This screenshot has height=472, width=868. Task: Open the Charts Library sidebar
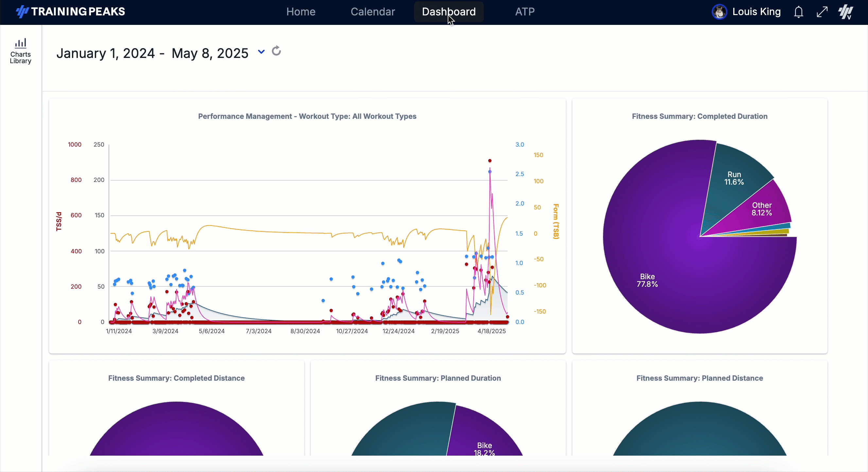pyautogui.click(x=21, y=51)
